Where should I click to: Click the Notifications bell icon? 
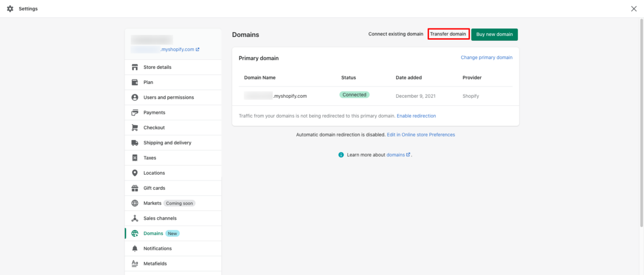pyautogui.click(x=135, y=249)
